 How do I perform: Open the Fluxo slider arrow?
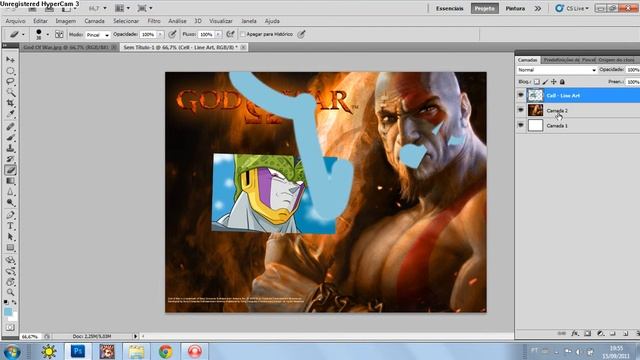(218, 35)
